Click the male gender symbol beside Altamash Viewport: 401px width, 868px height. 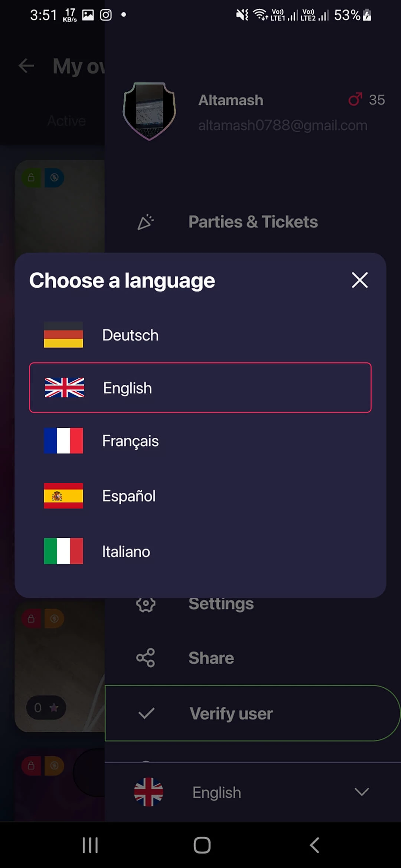355,100
